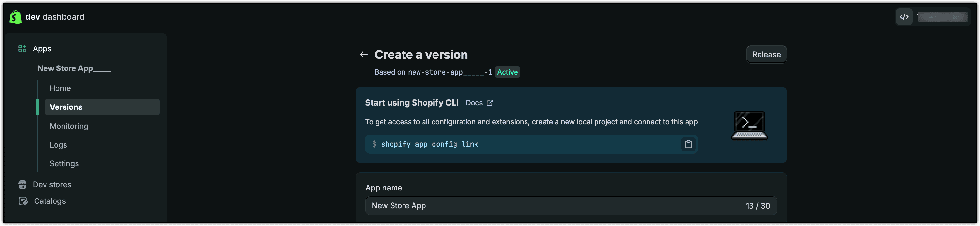Go to the Home page of the app
This screenshot has width=980, height=226.
pos(60,88)
